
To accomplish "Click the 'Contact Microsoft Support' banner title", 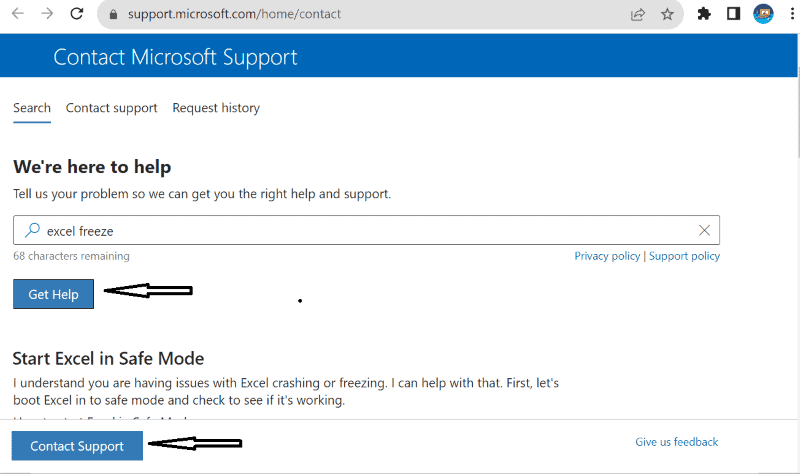I will tap(175, 57).
